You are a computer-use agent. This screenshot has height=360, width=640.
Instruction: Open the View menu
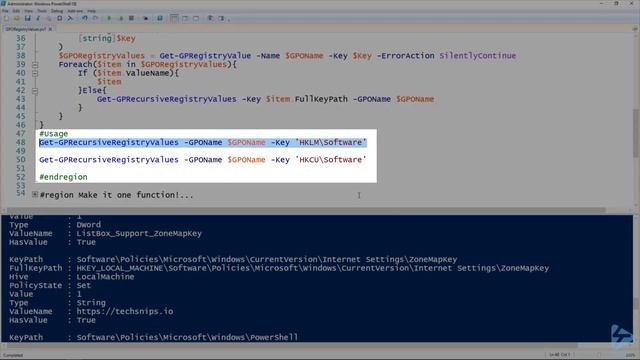pyautogui.click(x=29, y=11)
